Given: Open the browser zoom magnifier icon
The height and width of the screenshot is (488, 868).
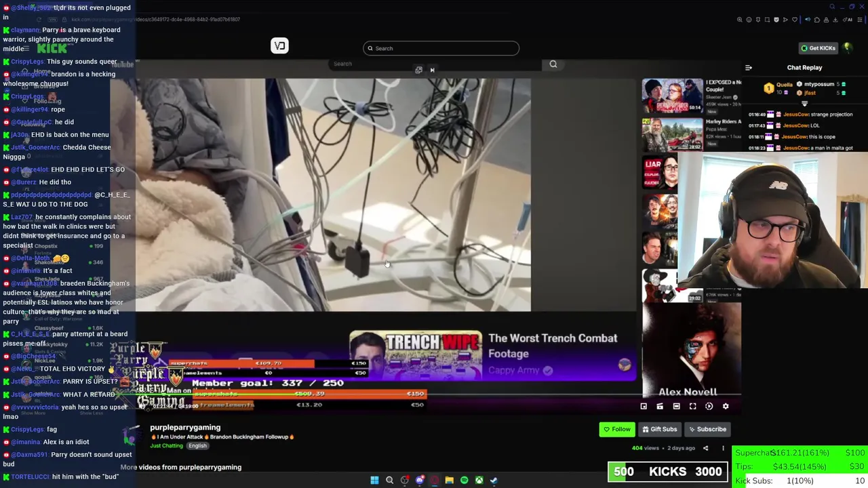Looking at the screenshot, I should (739, 20).
